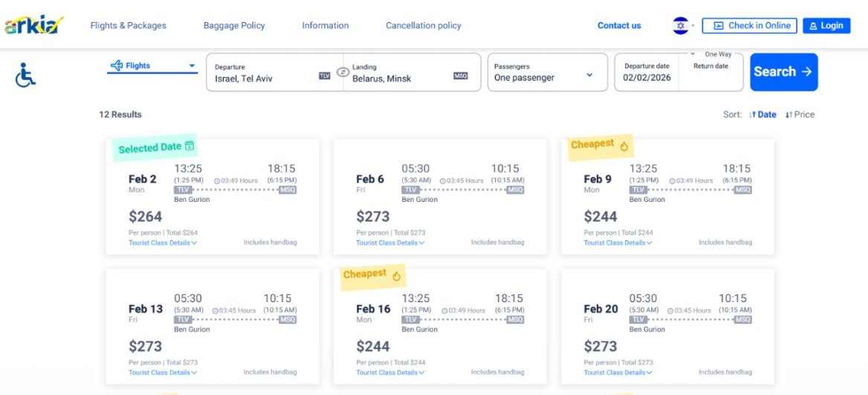Viewport: 868px width, 395px height.
Task: Toggle the One Way trip option
Action: [716, 54]
